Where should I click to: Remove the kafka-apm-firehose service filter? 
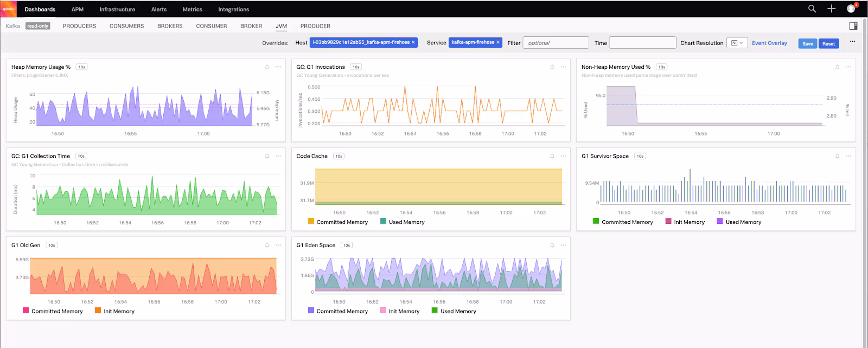pos(498,42)
